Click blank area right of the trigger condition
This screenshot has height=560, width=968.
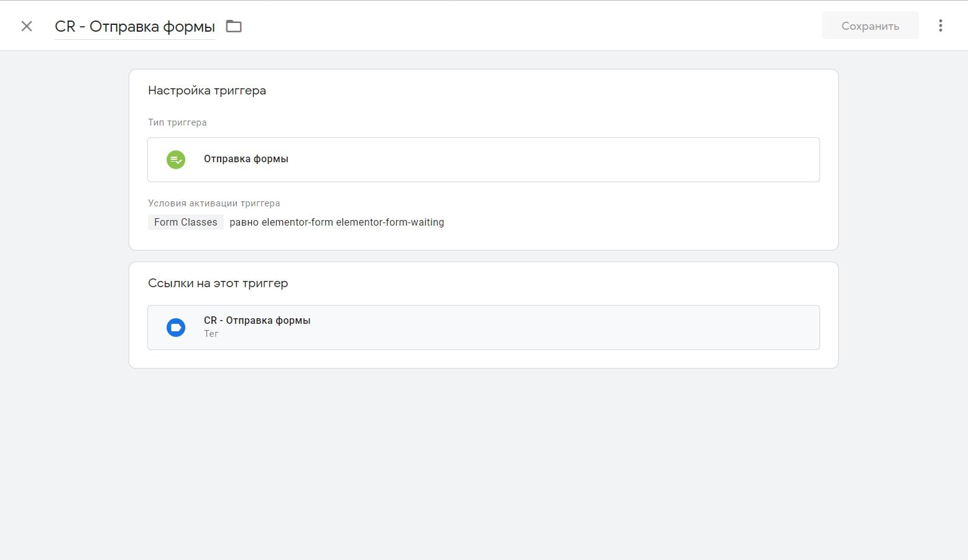click(x=622, y=223)
